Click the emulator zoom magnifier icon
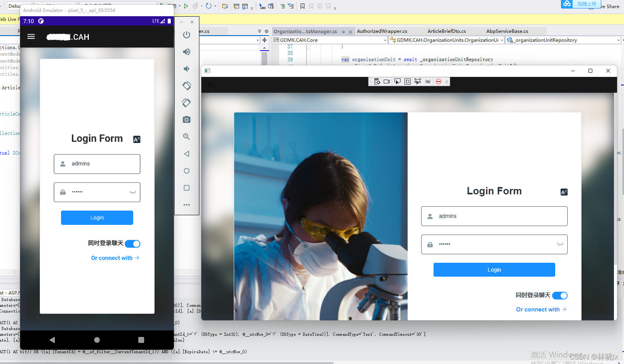Image resolution: width=624 pixels, height=364 pixels. point(187,137)
